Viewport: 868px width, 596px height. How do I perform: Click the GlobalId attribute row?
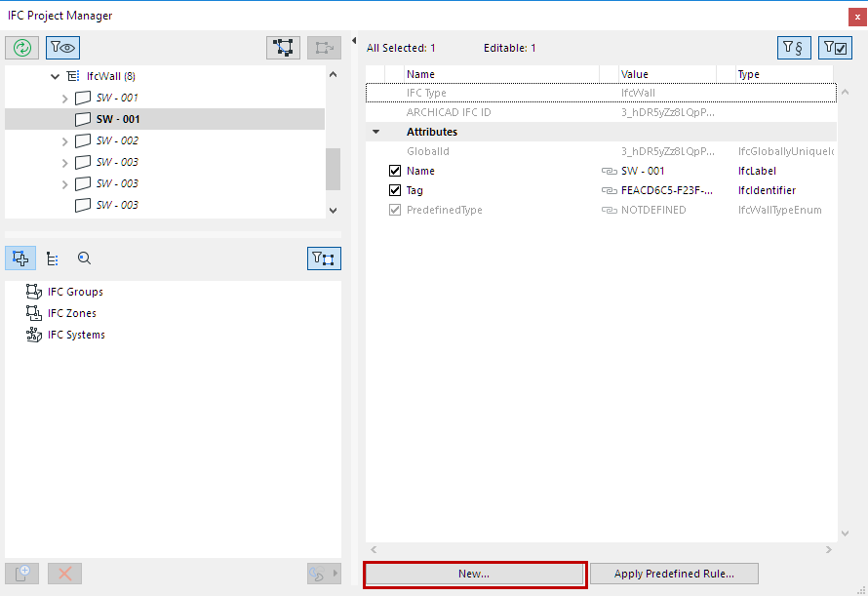(x=601, y=151)
